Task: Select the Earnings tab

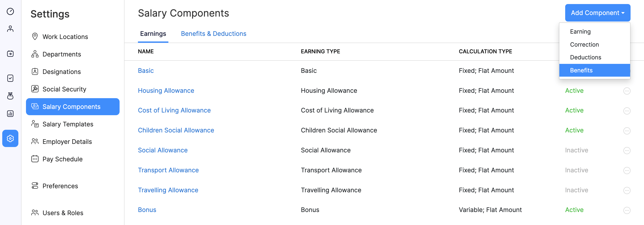Action: tap(153, 33)
